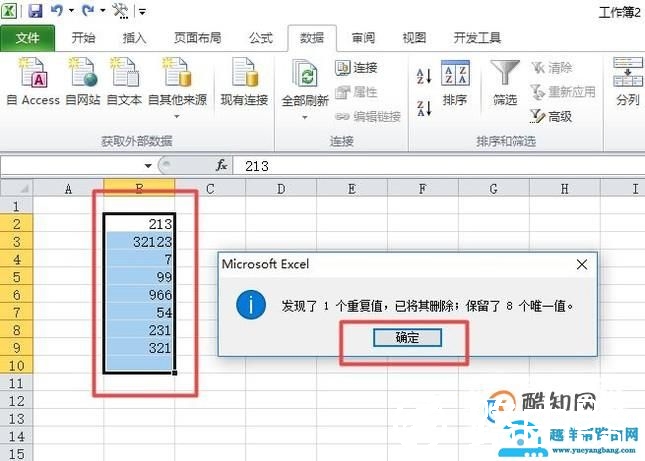Click the Sort Ascending A-Z icon
The width and height of the screenshot is (645, 461).
tap(423, 76)
